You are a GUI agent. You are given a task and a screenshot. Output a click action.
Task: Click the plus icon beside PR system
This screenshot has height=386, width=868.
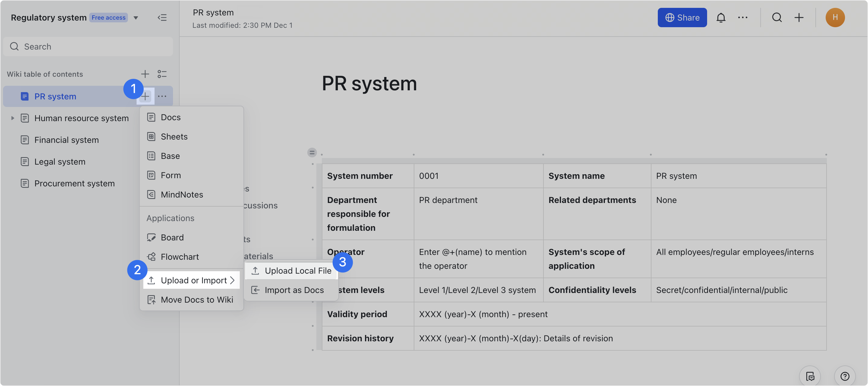click(x=145, y=97)
